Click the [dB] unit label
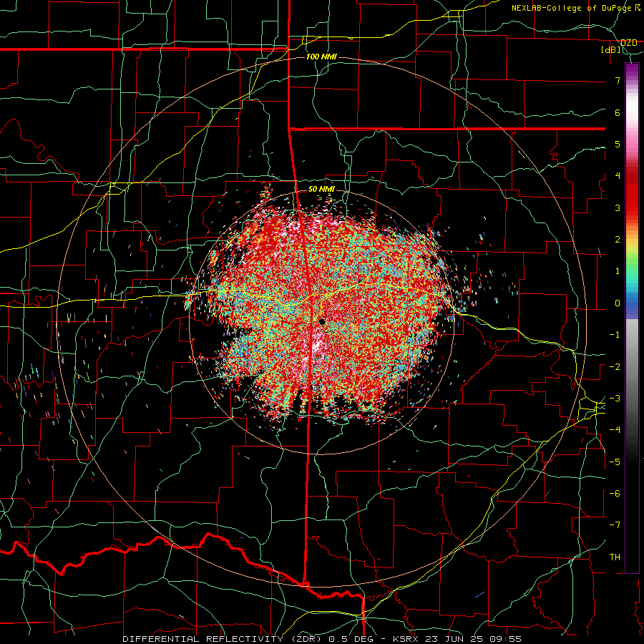This screenshot has width=644, height=644. tap(611, 50)
